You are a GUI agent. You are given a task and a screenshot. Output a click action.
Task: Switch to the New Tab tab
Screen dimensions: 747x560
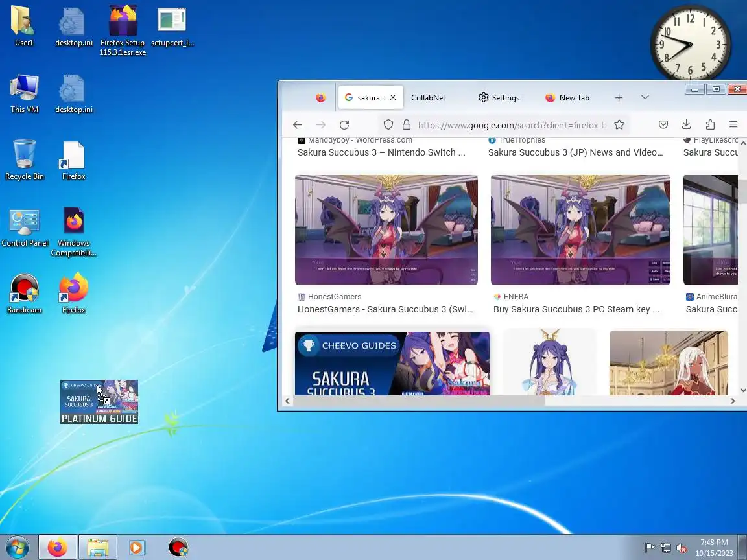pyautogui.click(x=567, y=97)
